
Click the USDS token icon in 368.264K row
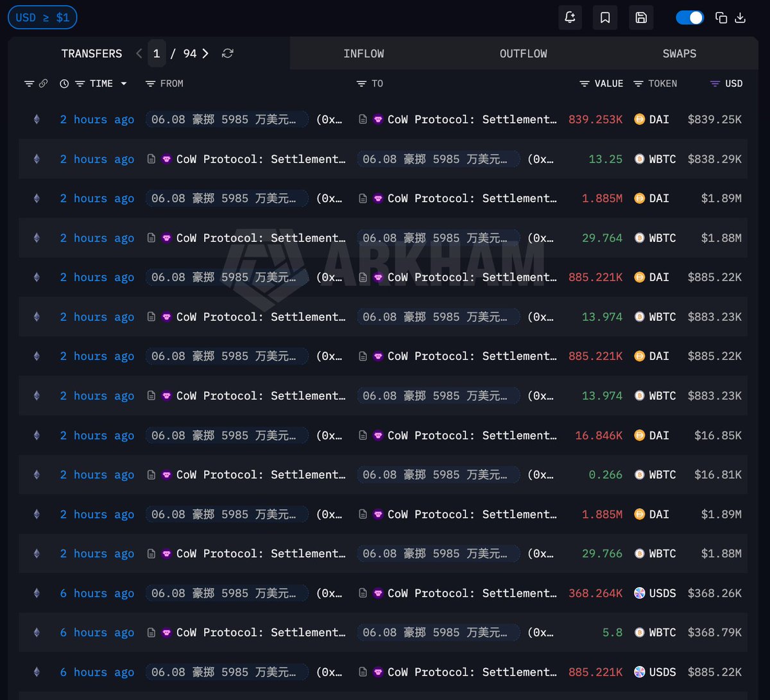click(x=639, y=593)
